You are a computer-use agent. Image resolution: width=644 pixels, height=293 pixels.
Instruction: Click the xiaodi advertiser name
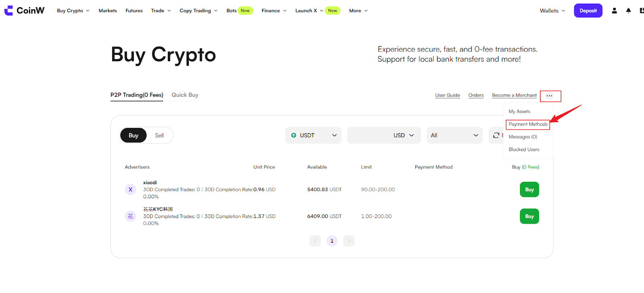pos(150,183)
